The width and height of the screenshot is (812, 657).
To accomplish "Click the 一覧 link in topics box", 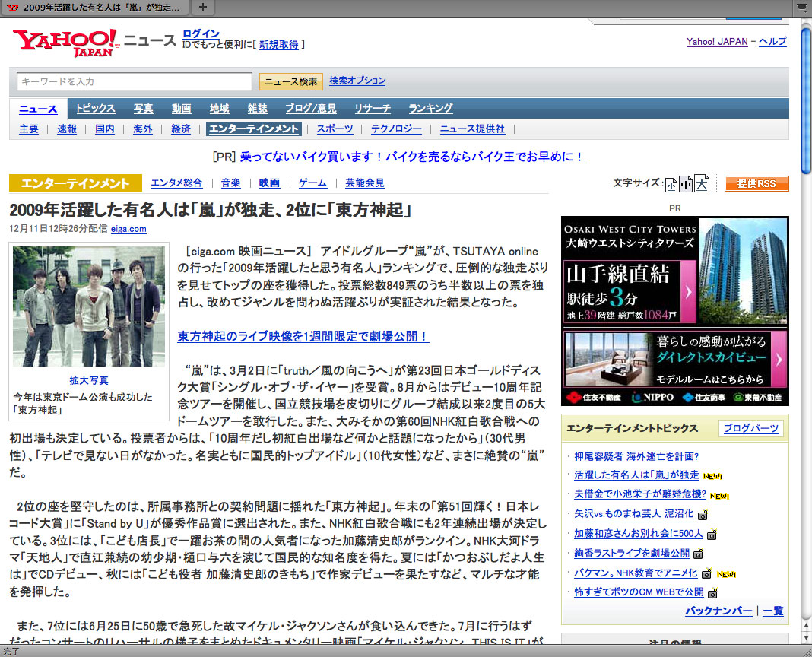I will [x=773, y=611].
